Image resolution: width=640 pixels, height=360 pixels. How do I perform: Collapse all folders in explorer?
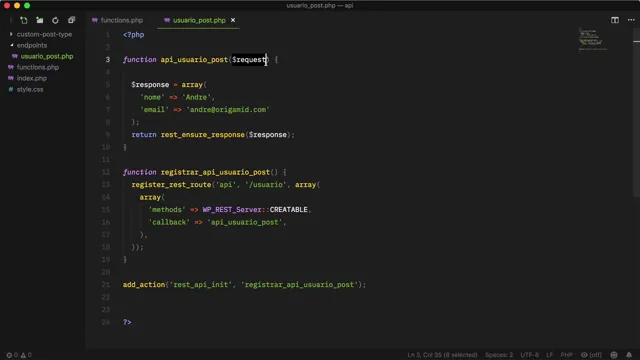tap(71, 20)
